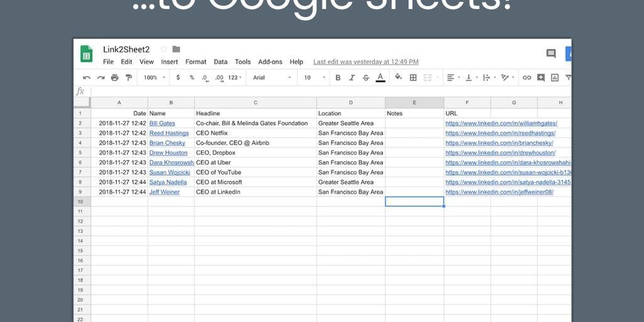Open the Drew Houston link
The image size is (644, 322).
pos(169,153)
